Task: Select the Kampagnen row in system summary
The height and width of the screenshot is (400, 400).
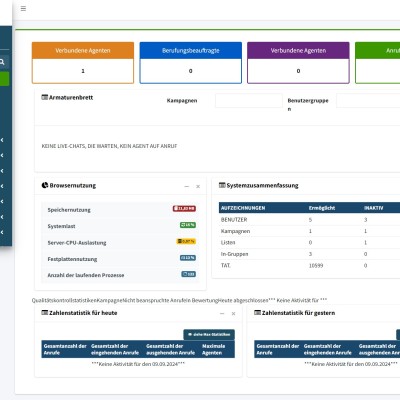Action: point(309,231)
